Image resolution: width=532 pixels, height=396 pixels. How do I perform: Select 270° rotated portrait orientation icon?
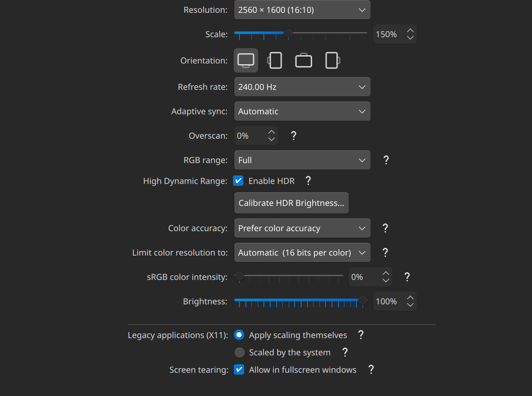(x=332, y=60)
